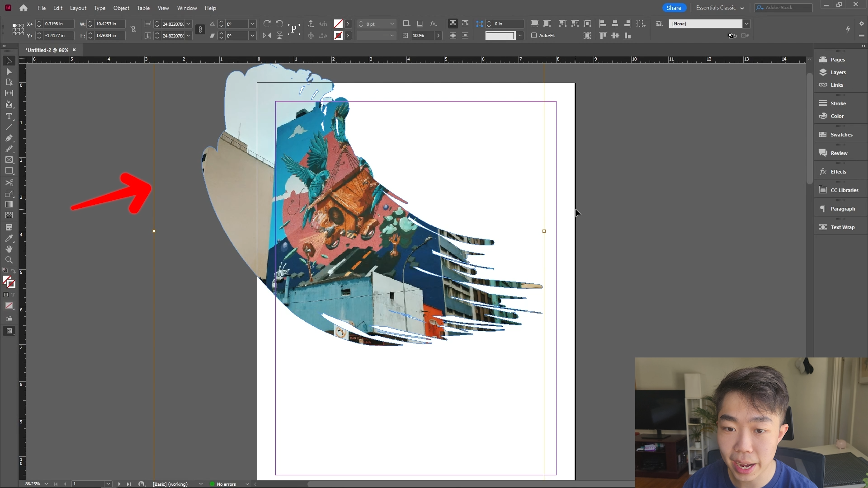The image size is (868, 488).
Task: Select the Line tool
Action: [9, 127]
